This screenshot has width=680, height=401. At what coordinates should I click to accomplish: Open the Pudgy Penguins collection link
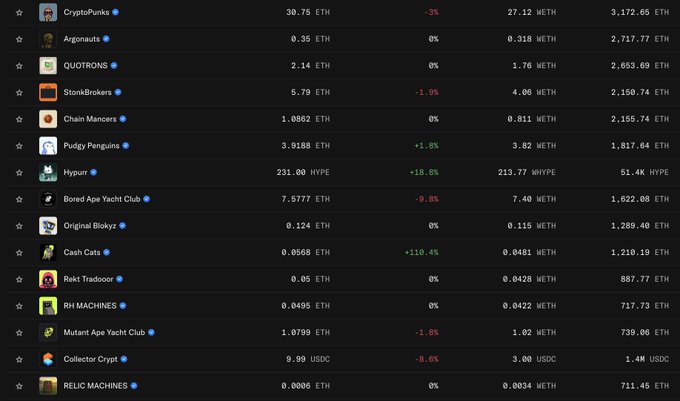pyautogui.click(x=92, y=146)
